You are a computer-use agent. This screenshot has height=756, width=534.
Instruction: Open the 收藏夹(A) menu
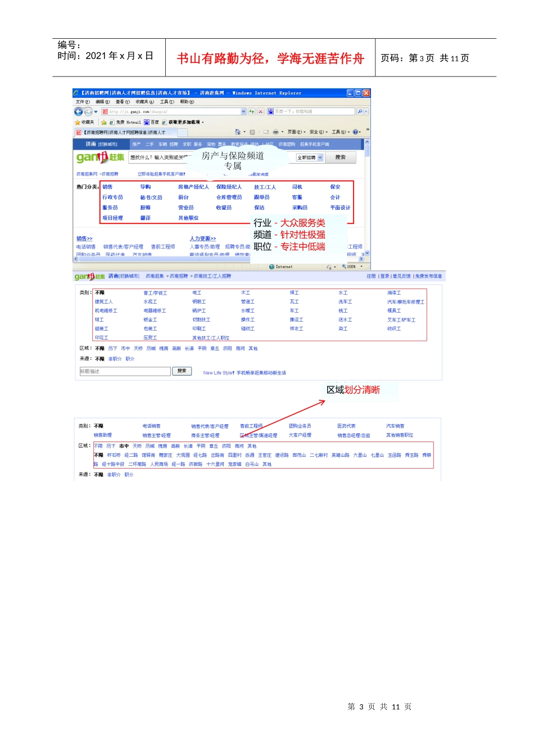(x=144, y=102)
